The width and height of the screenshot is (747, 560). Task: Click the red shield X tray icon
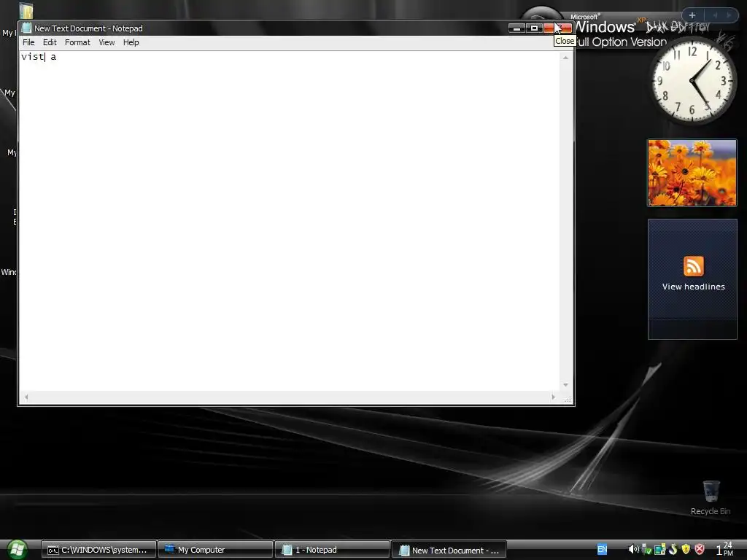tap(700, 550)
